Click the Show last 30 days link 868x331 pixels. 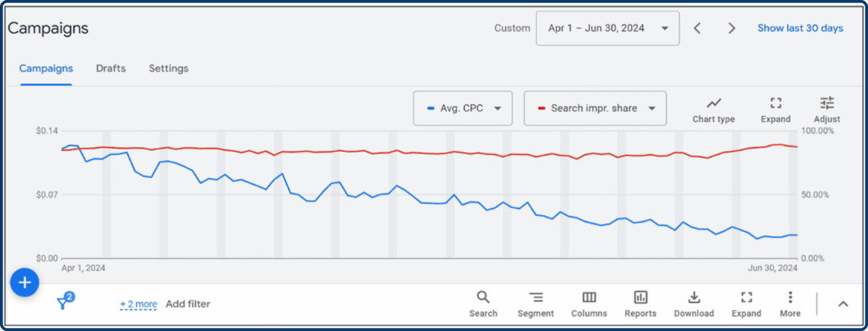(800, 28)
